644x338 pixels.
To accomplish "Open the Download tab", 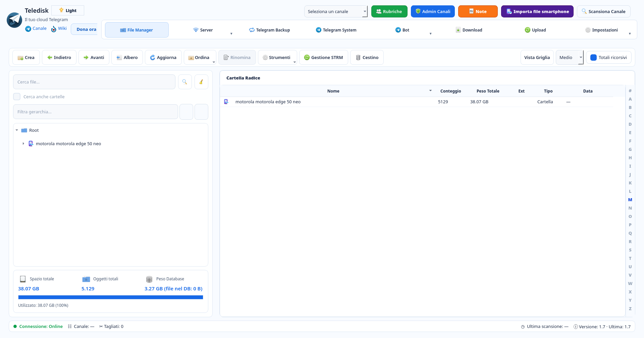I will [x=469, y=30].
